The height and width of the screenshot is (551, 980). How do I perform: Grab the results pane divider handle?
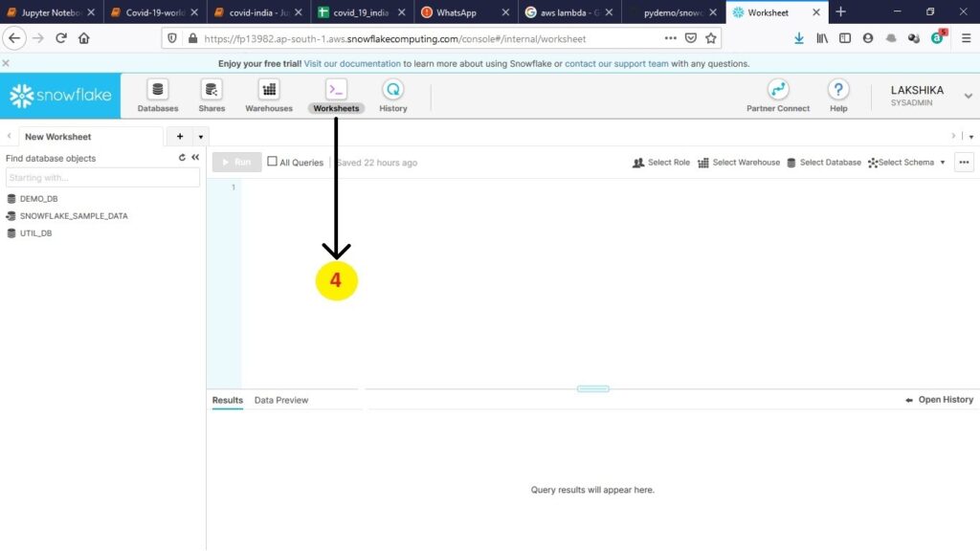pos(592,388)
